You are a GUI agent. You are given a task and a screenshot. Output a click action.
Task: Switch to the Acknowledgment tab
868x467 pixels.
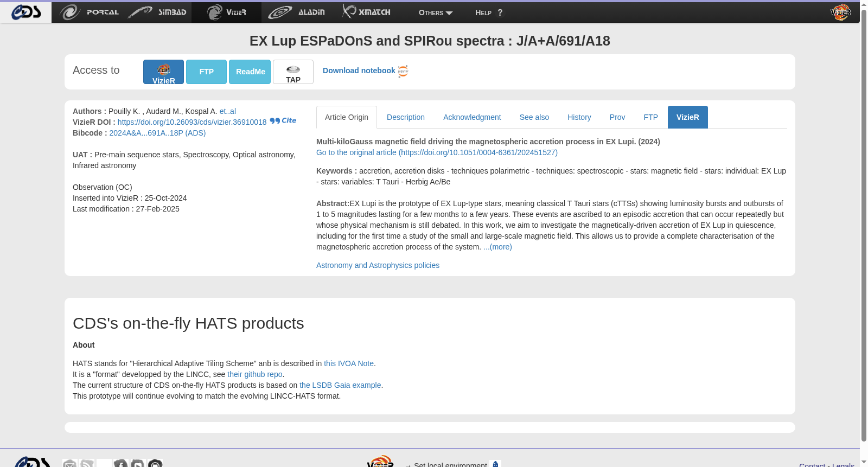[x=472, y=117]
